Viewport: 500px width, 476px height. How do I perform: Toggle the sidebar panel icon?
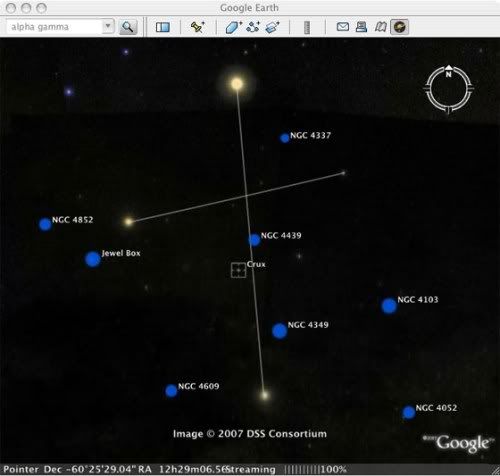(163, 27)
